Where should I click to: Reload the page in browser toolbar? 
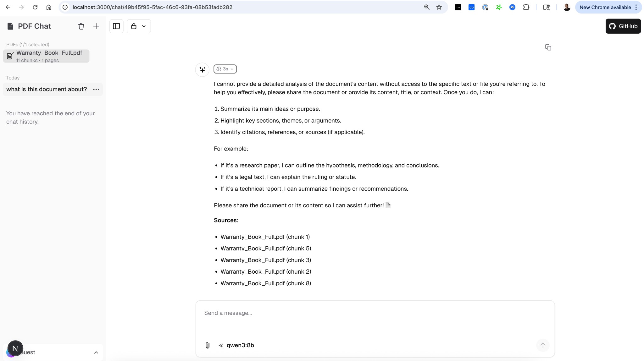pyautogui.click(x=35, y=7)
